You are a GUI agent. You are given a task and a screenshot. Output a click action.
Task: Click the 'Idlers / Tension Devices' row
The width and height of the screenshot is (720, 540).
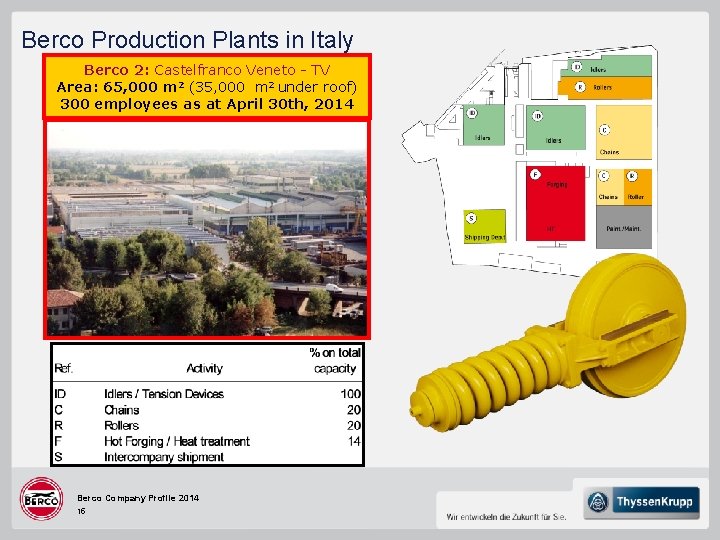(x=208, y=394)
